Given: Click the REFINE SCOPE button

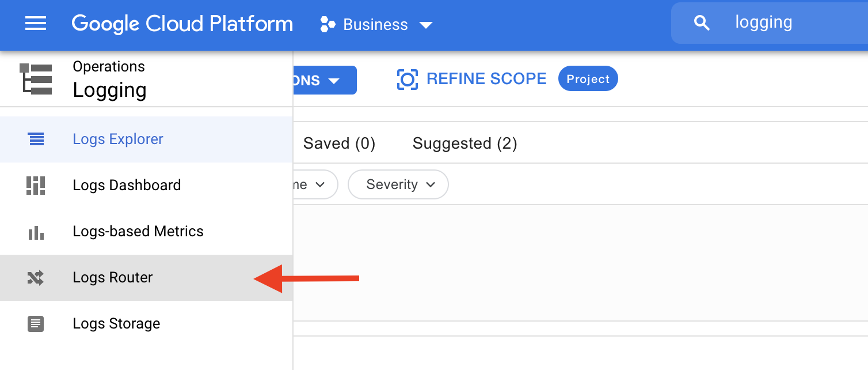Looking at the screenshot, I should [486, 79].
